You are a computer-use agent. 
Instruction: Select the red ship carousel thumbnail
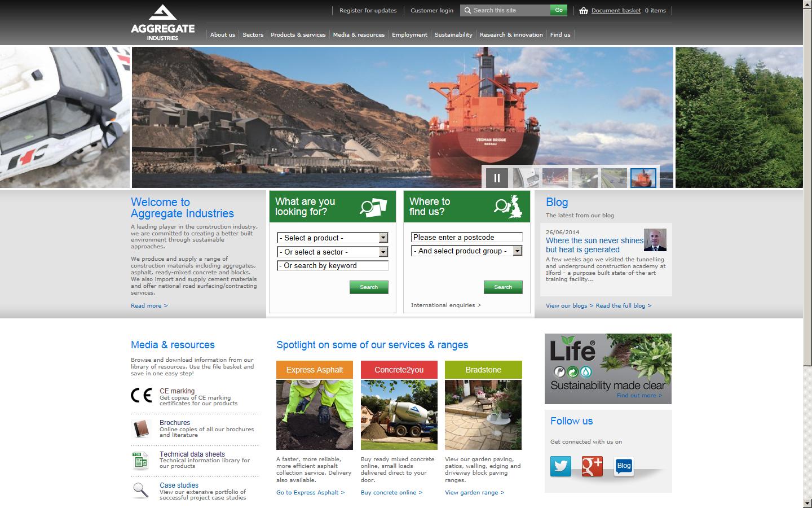pyautogui.click(x=643, y=177)
